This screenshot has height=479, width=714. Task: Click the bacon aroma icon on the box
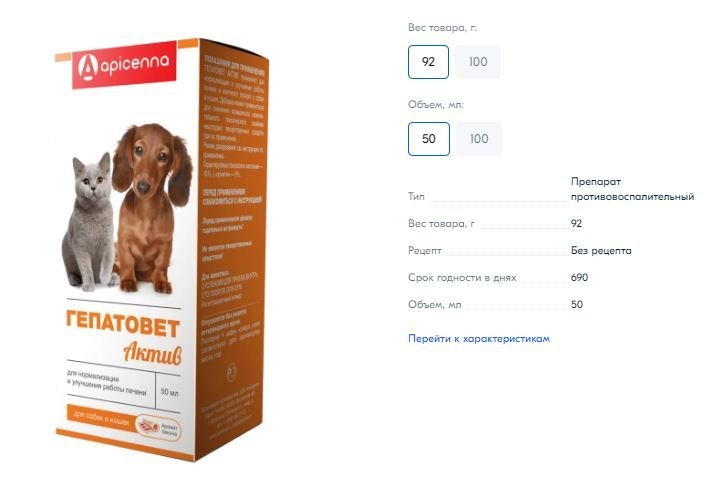click(x=158, y=427)
